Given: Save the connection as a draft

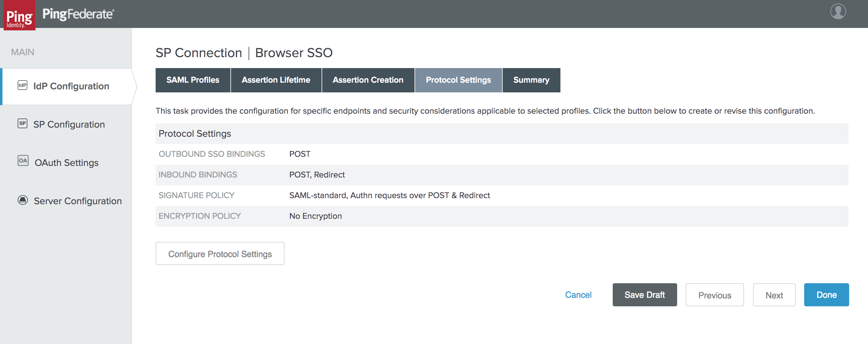Looking at the screenshot, I should 645,295.
